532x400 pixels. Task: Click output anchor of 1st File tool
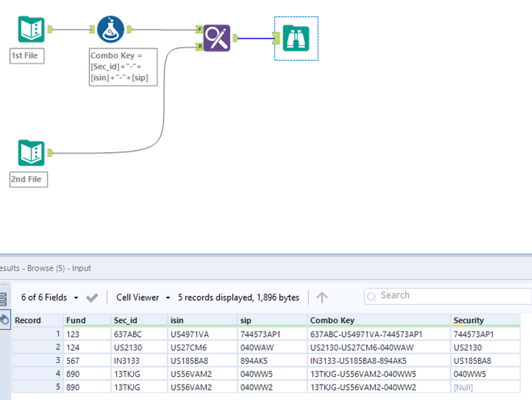coord(50,29)
